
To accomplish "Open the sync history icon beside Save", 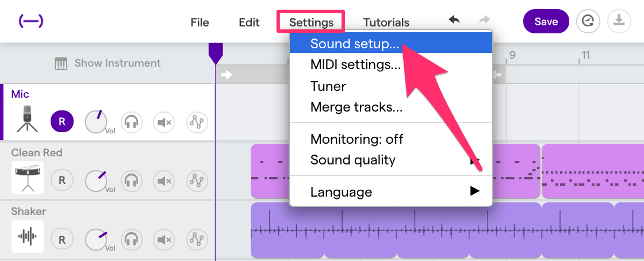I will 588,21.
